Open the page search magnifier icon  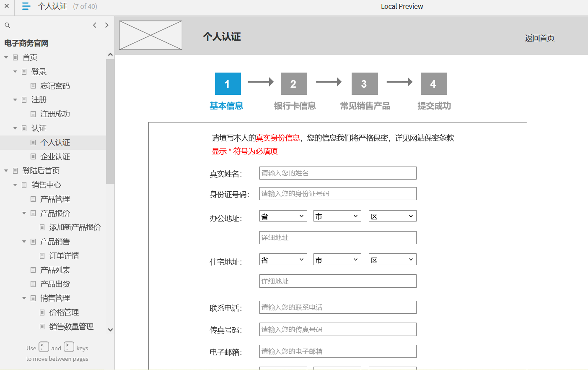7,25
